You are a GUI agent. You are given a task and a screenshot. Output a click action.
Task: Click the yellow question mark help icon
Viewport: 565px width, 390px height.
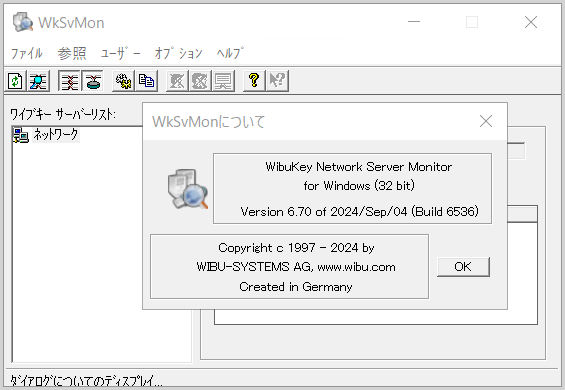pyautogui.click(x=254, y=81)
